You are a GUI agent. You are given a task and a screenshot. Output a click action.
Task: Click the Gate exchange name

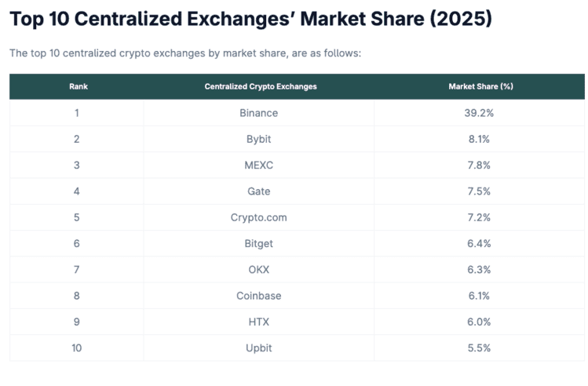coord(259,191)
